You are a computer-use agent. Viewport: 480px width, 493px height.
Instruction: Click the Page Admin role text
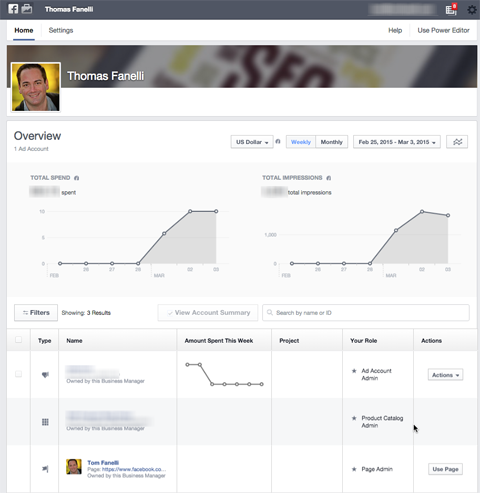click(x=377, y=469)
